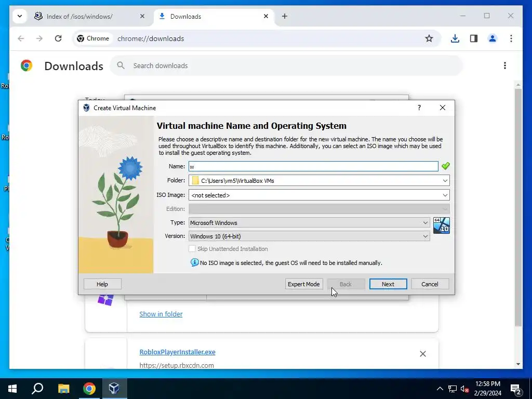Click the Next button
This screenshot has height=399, width=532.
click(388, 284)
